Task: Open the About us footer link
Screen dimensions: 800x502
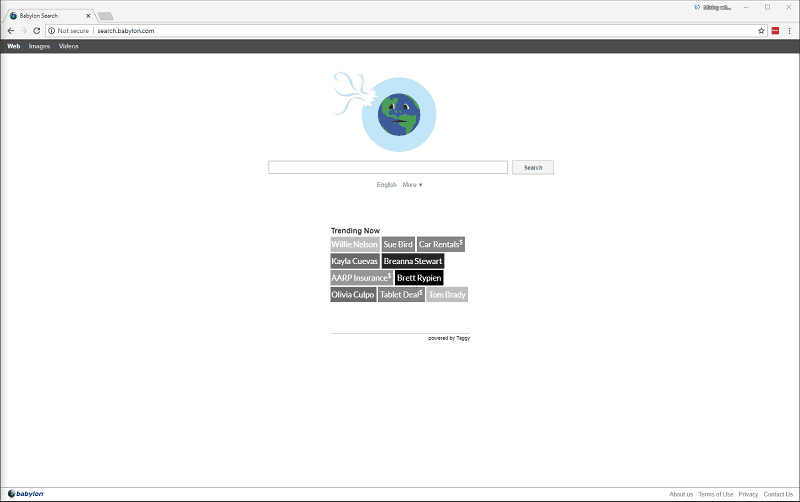Action: click(x=681, y=494)
